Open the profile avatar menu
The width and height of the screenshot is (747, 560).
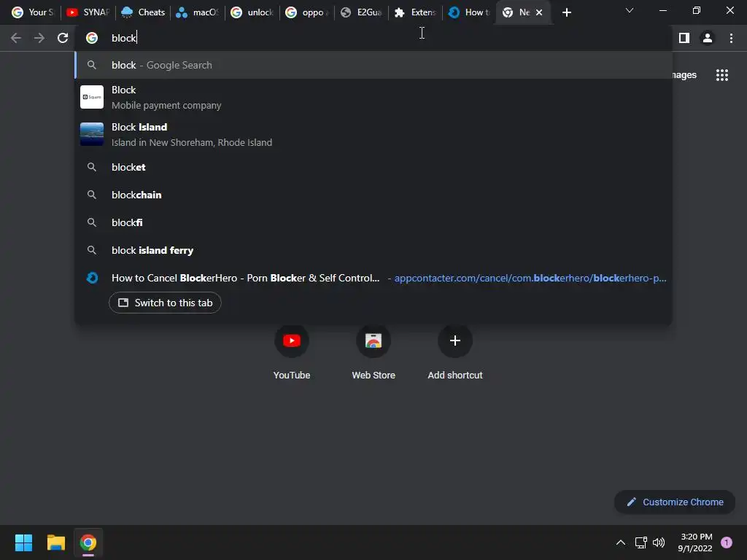click(x=708, y=38)
